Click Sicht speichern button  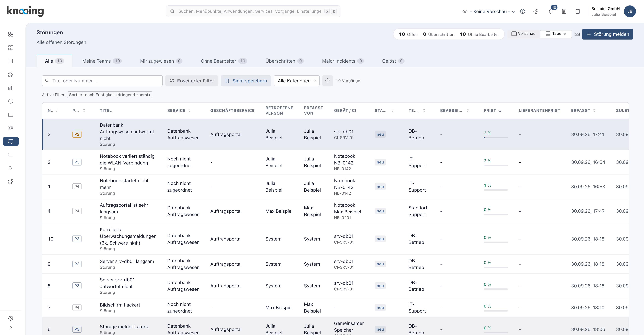[246, 81]
